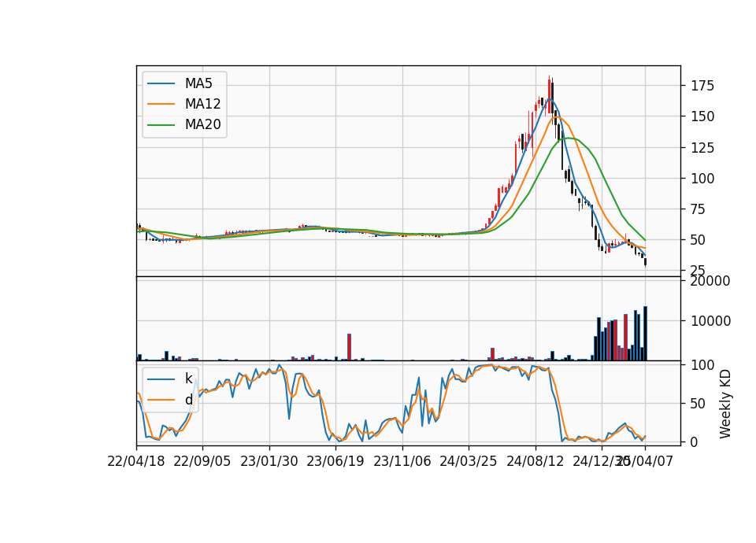Click the blue MA5 legend line sample
The height and width of the screenshot is (543, 756).
(x=161, y=84)
